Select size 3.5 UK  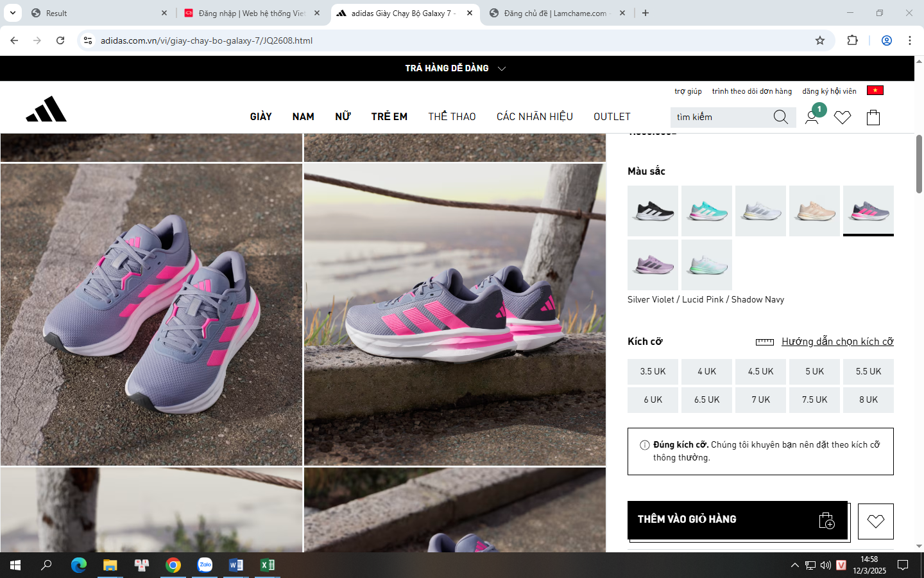[653, 371]
